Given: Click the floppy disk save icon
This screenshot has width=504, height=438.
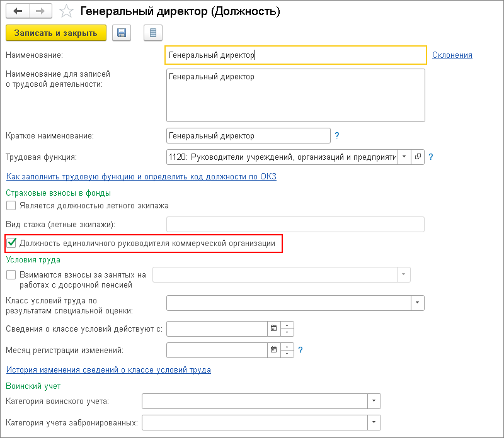Looking at the screenshot, I should click(122, 33).
